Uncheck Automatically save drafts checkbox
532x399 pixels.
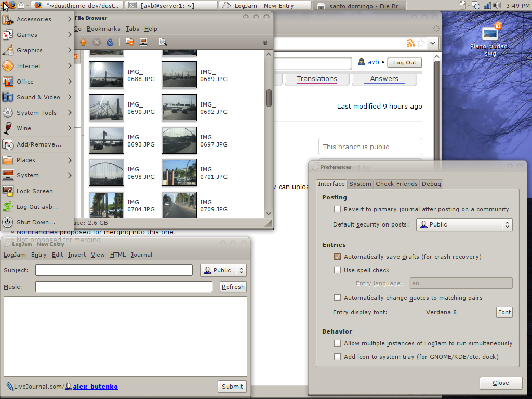tap(337, 257)
